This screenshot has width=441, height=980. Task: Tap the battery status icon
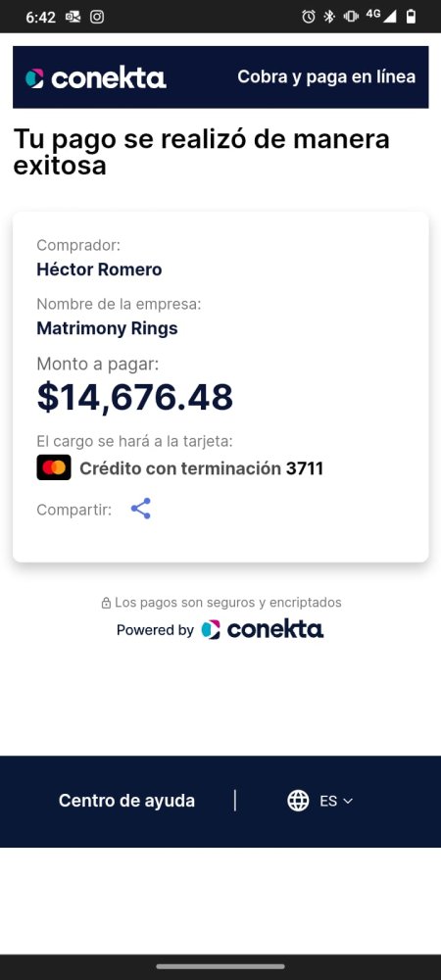click(x=411, y=17)
